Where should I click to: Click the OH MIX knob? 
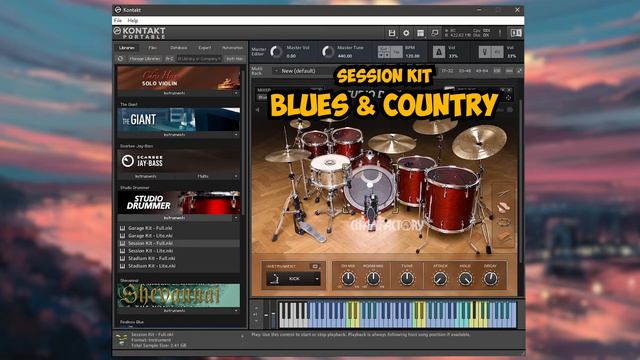(348, 279)
